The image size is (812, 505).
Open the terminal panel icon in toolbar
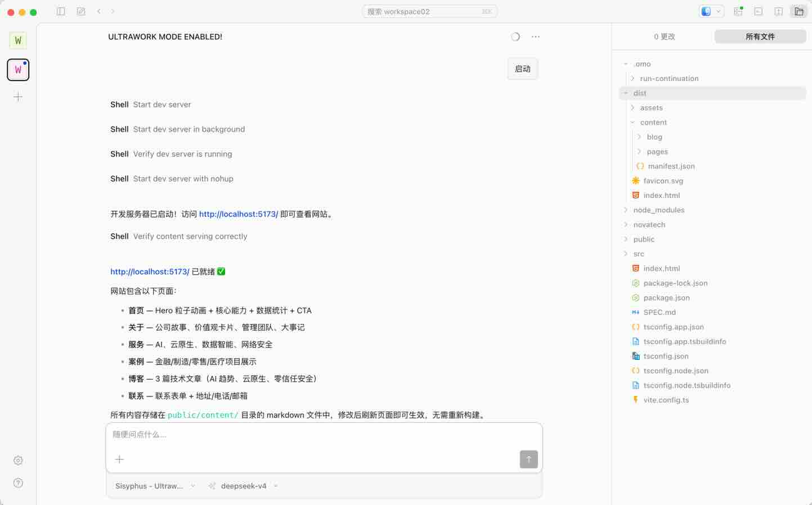(x=759, y=11)
